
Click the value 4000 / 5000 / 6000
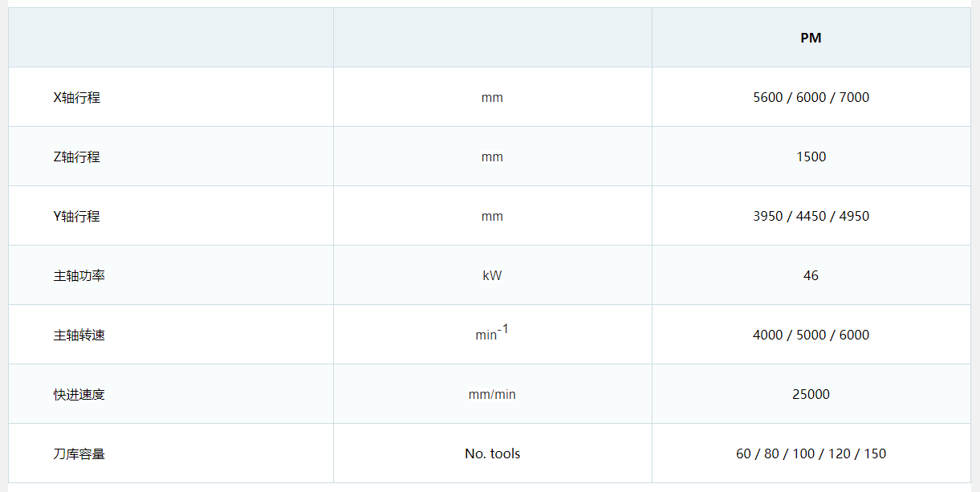(x=811, y=335)
